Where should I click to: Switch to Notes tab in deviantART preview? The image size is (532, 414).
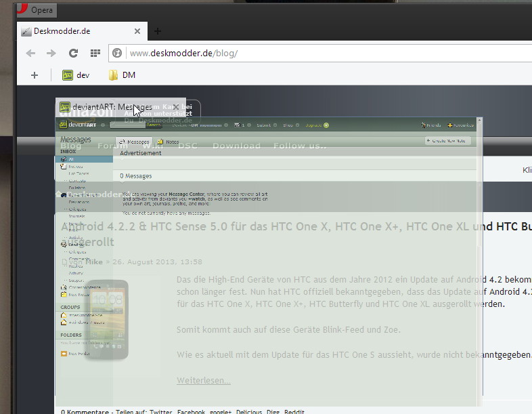(169, 142)
